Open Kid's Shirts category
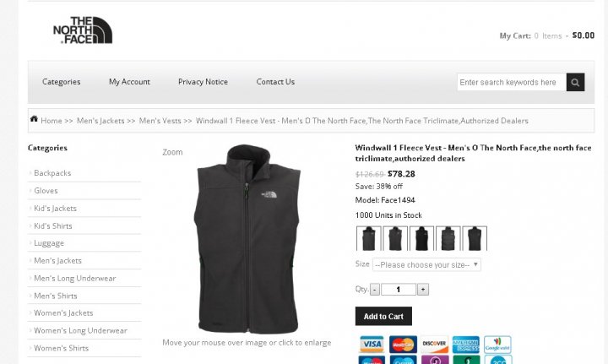The width and height of the screenshot is (608, 364). [52, 226]
